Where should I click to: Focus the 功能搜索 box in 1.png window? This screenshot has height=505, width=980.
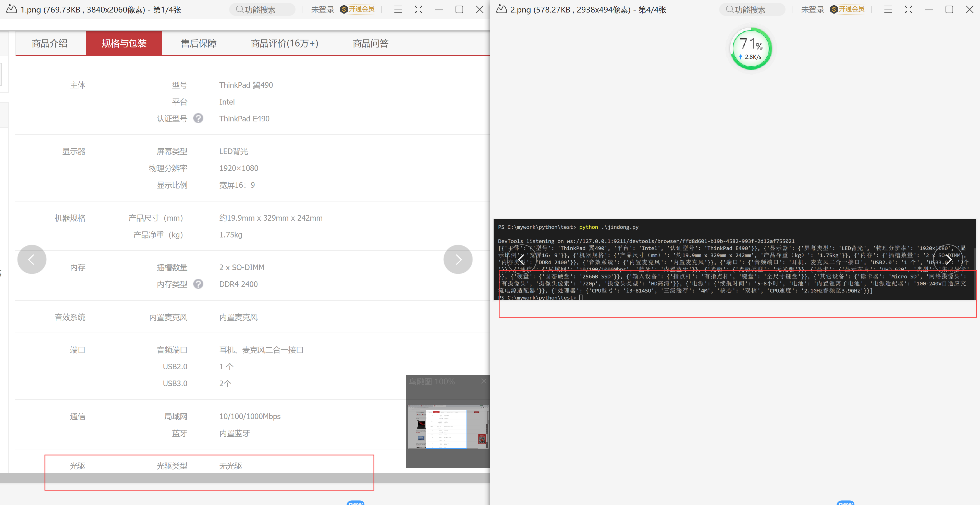(x=262, y=9)
